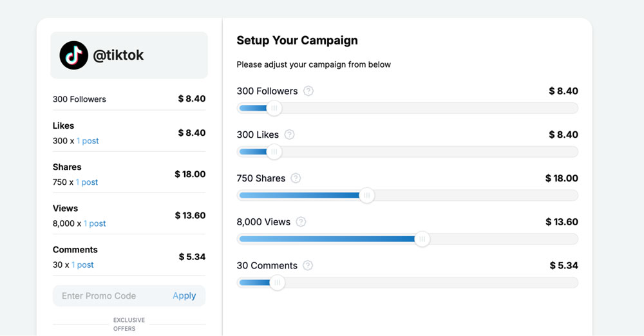Click help icon next to 300 Followers
The width and height of the screenshot is (644, 336).
pos(308,91)
